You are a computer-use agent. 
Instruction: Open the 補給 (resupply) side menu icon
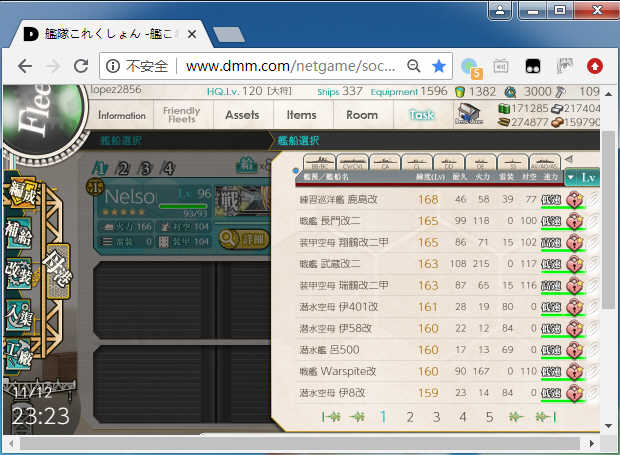[x=19, y=233]
